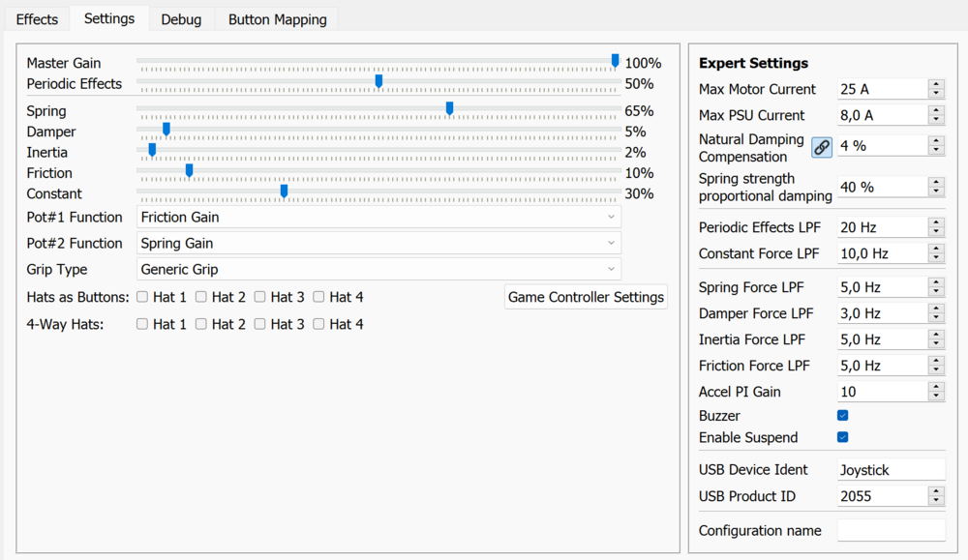
Task: Open Game Controller Settings
Action: click(x=586, y=297)
